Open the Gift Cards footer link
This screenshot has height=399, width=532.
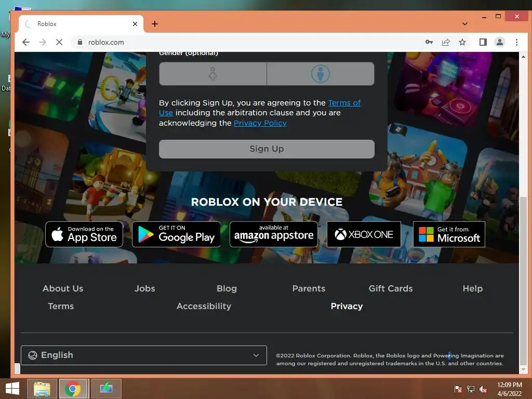391,288
